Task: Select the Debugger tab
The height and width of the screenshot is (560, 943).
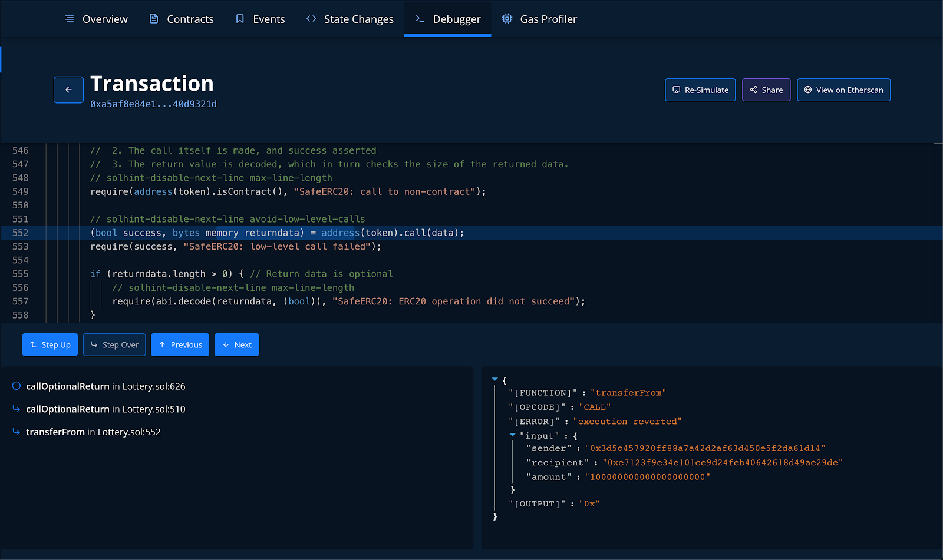Action: pos(448,19)
